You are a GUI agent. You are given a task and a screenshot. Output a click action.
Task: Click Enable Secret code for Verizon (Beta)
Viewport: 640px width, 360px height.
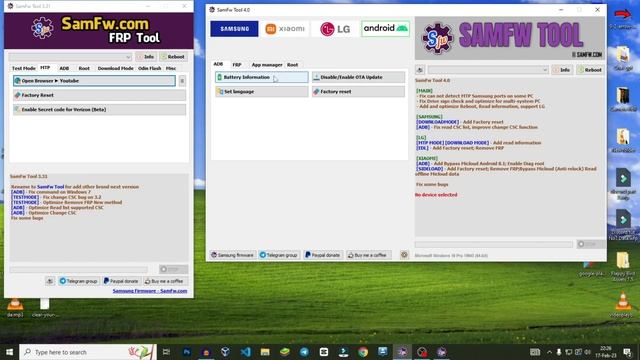[x=99, y=109]
